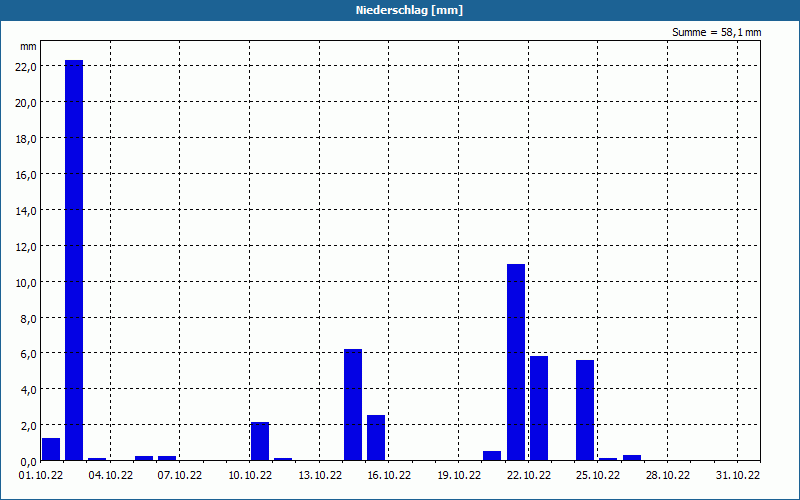Click the 10.10.22 date label
The height and width of the screenshot is (500, 800).
[250, 476]
